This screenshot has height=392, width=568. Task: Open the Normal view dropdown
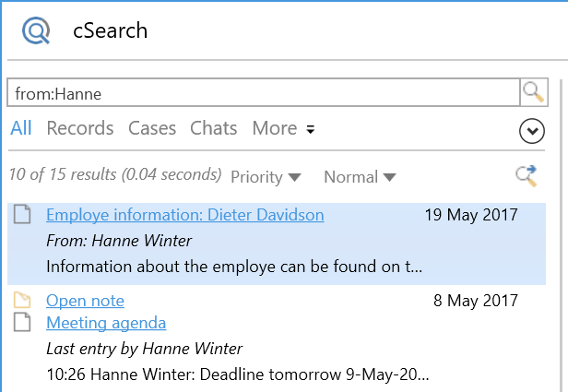pos(360,177)
